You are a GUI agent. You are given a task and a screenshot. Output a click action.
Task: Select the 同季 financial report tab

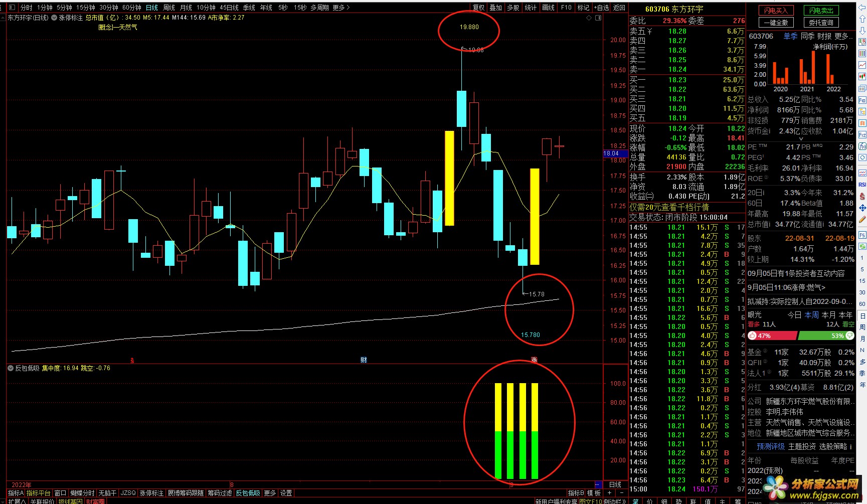[807, 36]
